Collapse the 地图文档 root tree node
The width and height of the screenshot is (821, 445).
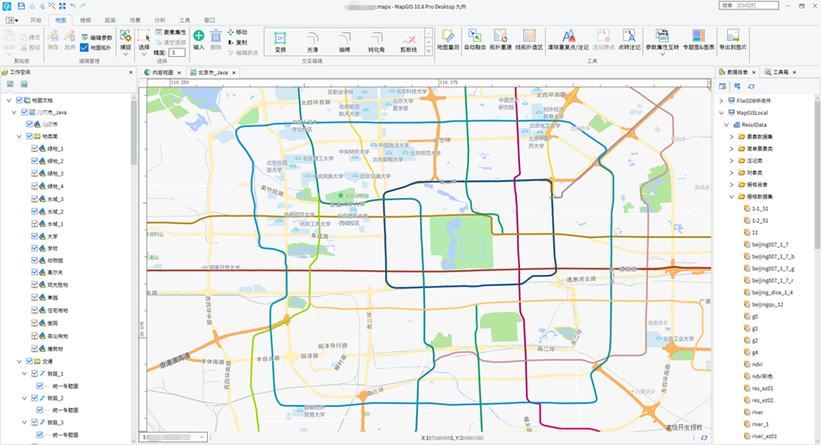(x=9, y=100)
